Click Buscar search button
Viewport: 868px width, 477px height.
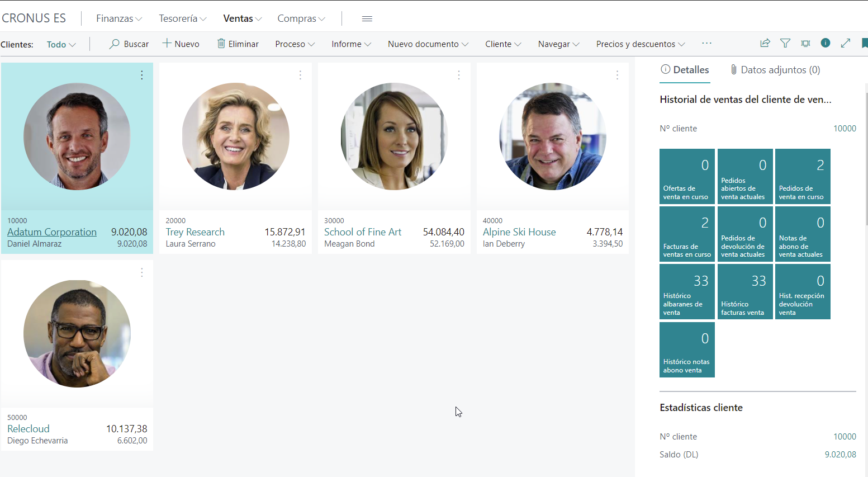pyautogui.click(x=129, y=44)
